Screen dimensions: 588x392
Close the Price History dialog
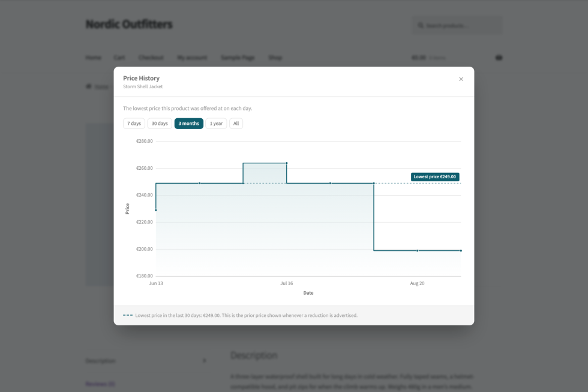[461, 79]
